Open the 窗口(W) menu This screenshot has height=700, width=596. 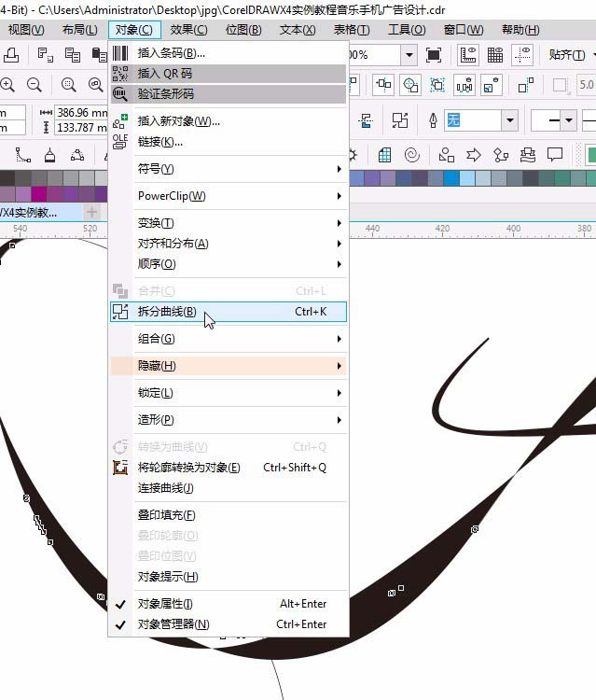(x=463, y=30)
